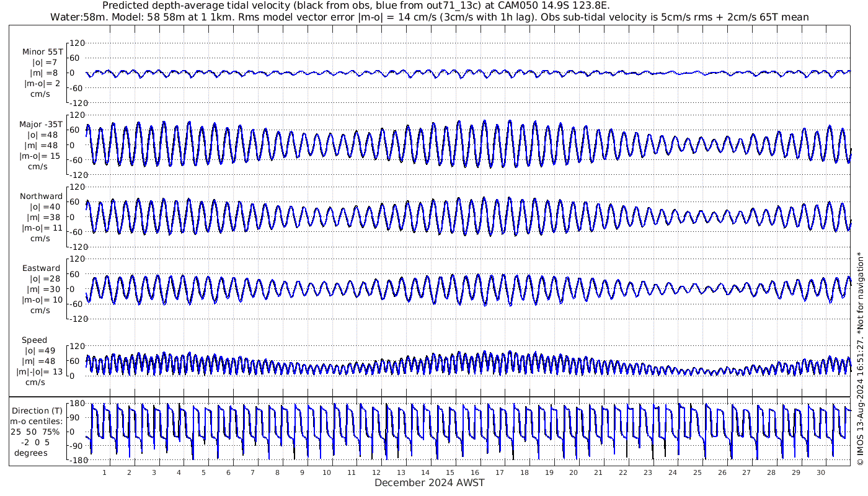Click the "|m-o|= 10" value in Eastward panel

coord(41,300)
